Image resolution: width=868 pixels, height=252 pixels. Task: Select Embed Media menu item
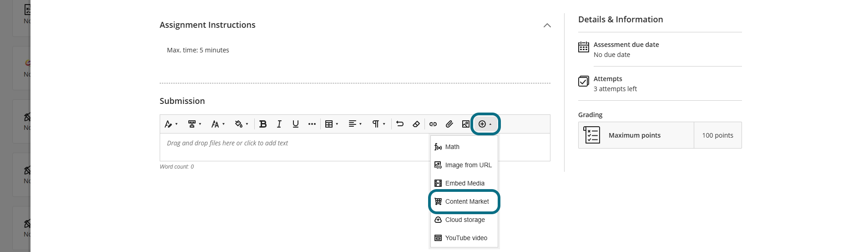(464, 183)
